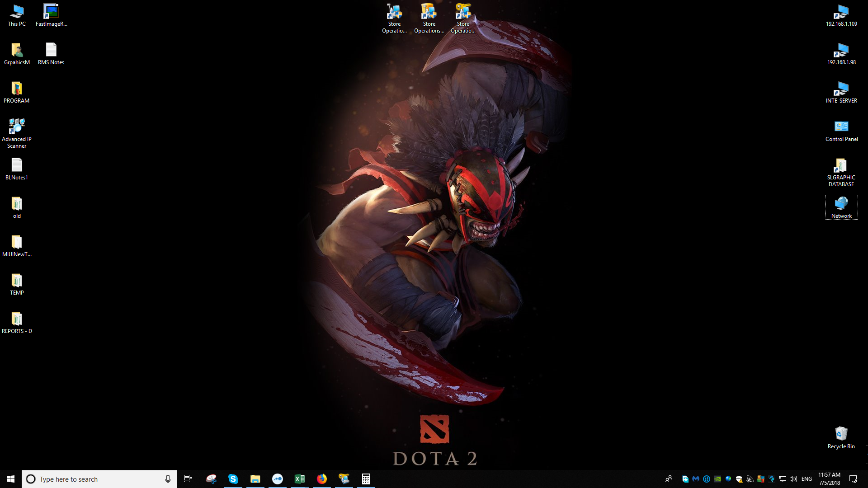Open the This PC desktop icon
The width and height of the screenshot is (868, 488).
pos(17,15)
